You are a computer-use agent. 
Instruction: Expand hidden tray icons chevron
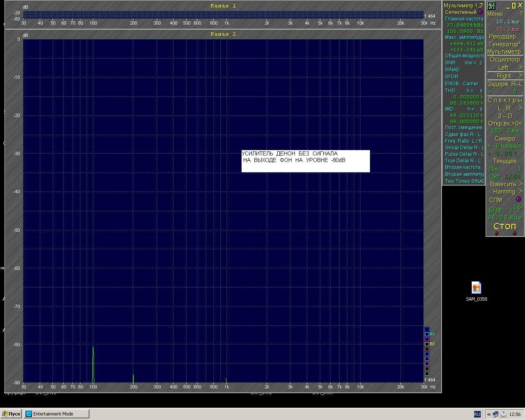tap(489, 414)
